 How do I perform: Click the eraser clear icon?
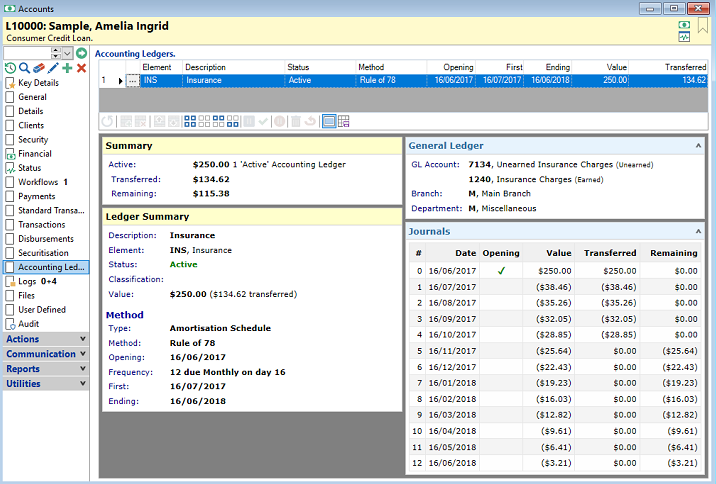(39, 68)
